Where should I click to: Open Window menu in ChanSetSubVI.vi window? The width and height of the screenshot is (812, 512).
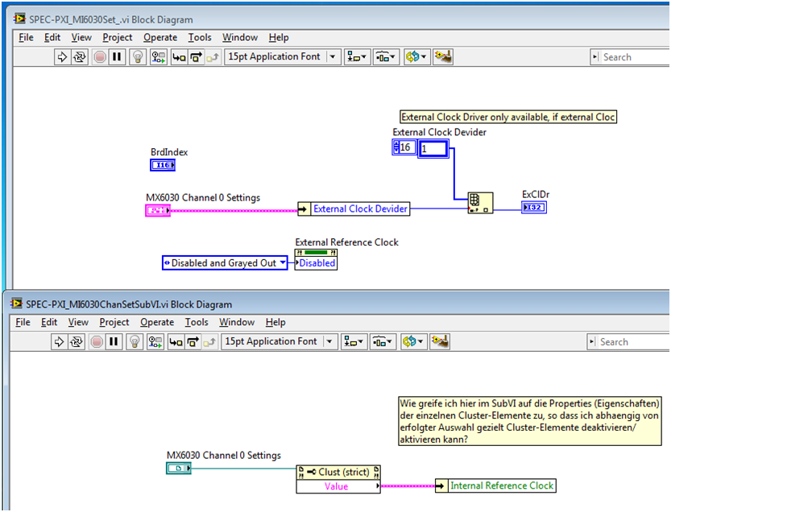coord(237,322)
